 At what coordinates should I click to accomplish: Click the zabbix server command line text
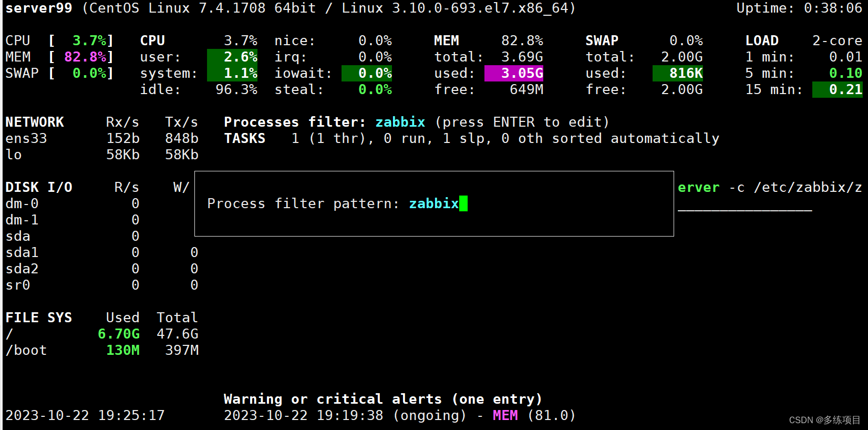pyautogui.click(x=770, y=187)
